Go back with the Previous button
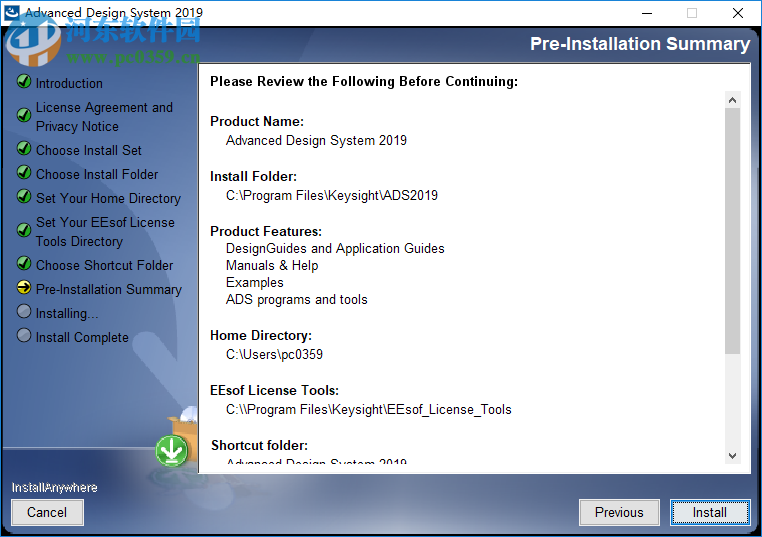 pyautogui.click(x=619, y=512)
